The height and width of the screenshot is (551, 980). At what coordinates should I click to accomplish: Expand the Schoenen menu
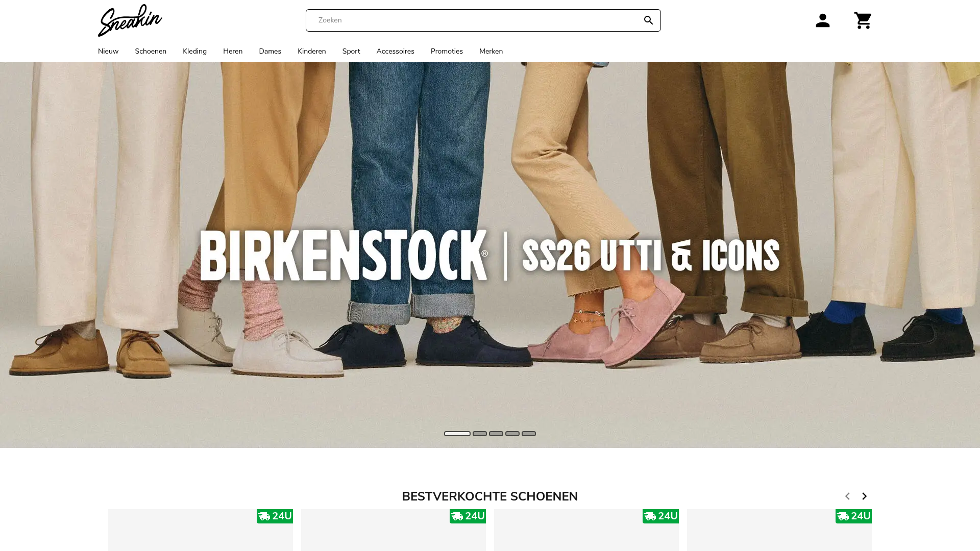(151, 51)
